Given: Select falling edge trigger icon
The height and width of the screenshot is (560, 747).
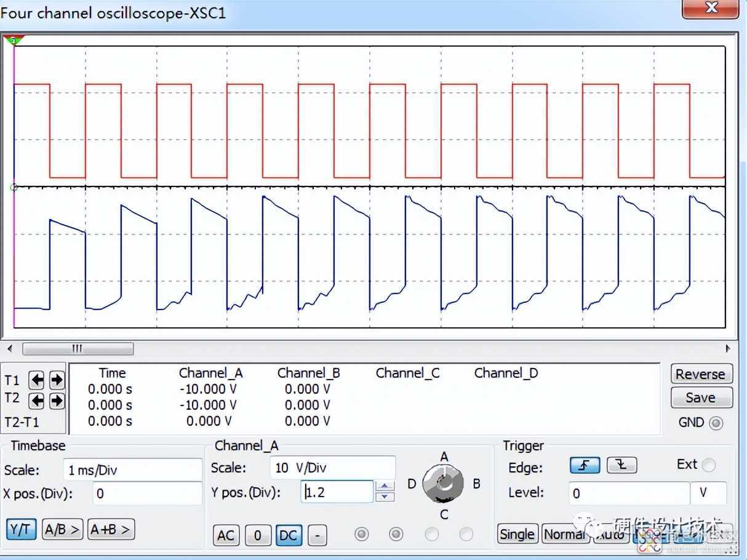Looking at the screenshot, I should coord(621,466).
